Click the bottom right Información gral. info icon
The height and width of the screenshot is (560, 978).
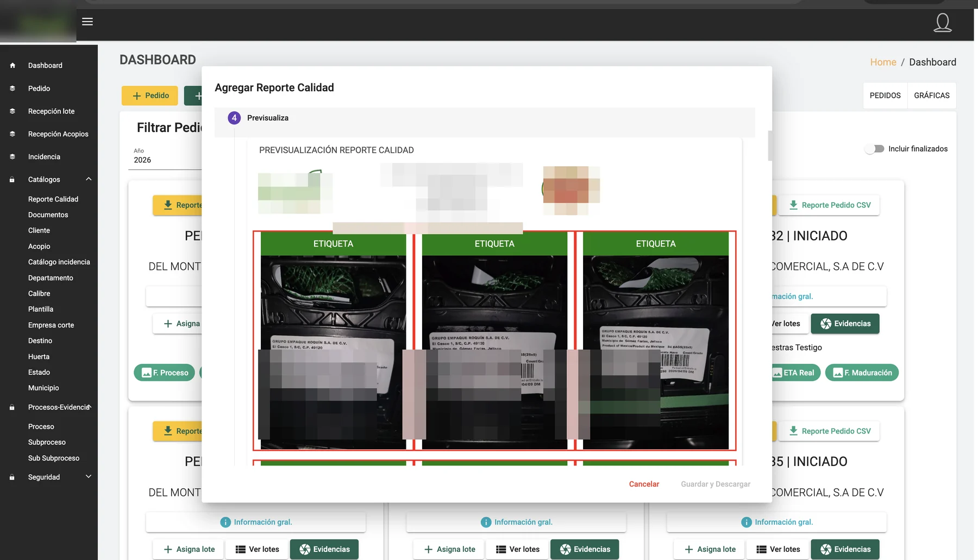[x=747, y=522]
